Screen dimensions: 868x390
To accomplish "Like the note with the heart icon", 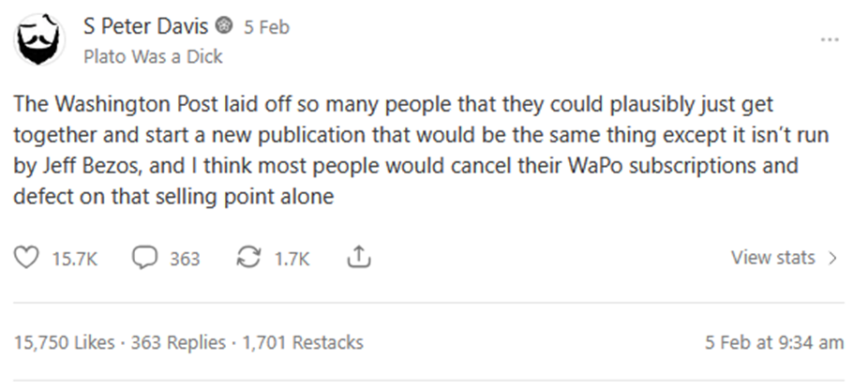I will click(26, 258).
